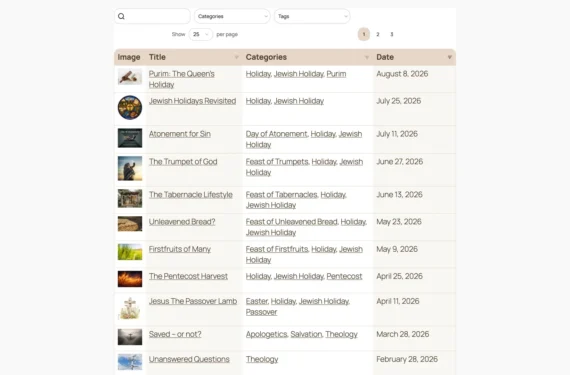Sort by the Date column arrow
This screenshot has width=570, height=375.
pyautogui.click(x=450, y=57)
